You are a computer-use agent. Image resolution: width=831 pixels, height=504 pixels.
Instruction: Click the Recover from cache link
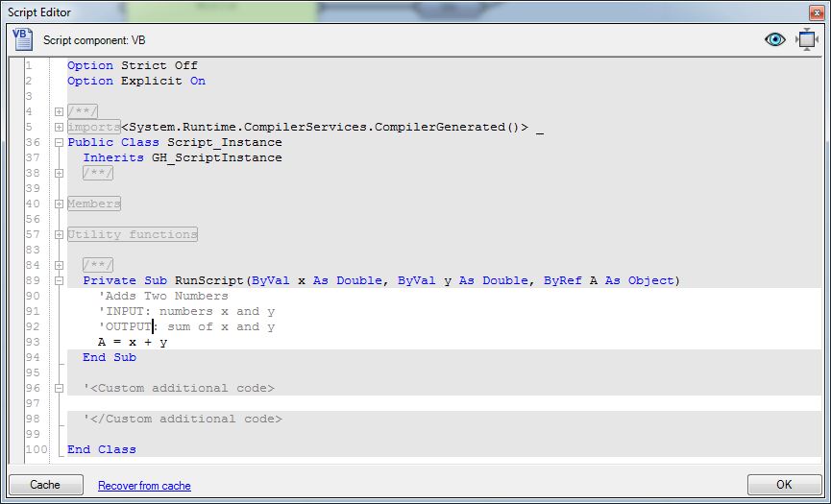[x=144, y=486]
